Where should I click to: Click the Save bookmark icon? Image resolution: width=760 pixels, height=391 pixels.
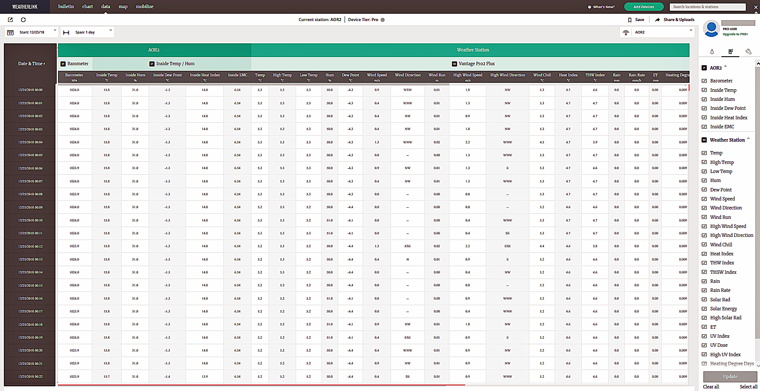(x=629, y=20)
